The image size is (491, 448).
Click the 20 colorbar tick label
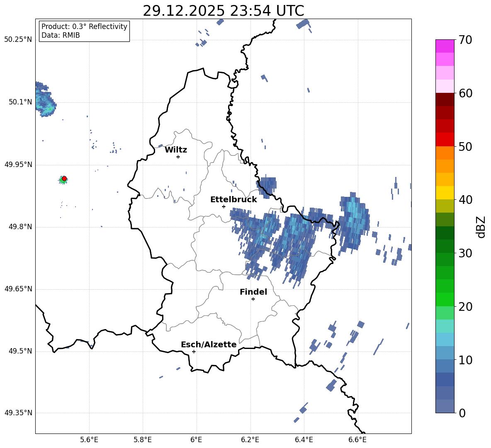(x=465, y=306)
